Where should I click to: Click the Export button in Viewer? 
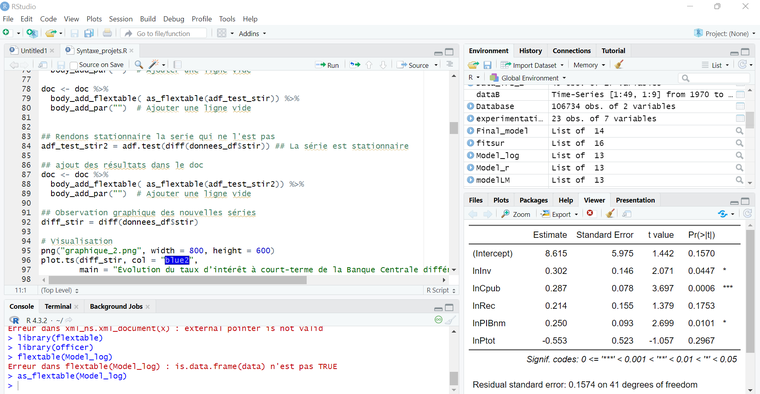[560, 214]
